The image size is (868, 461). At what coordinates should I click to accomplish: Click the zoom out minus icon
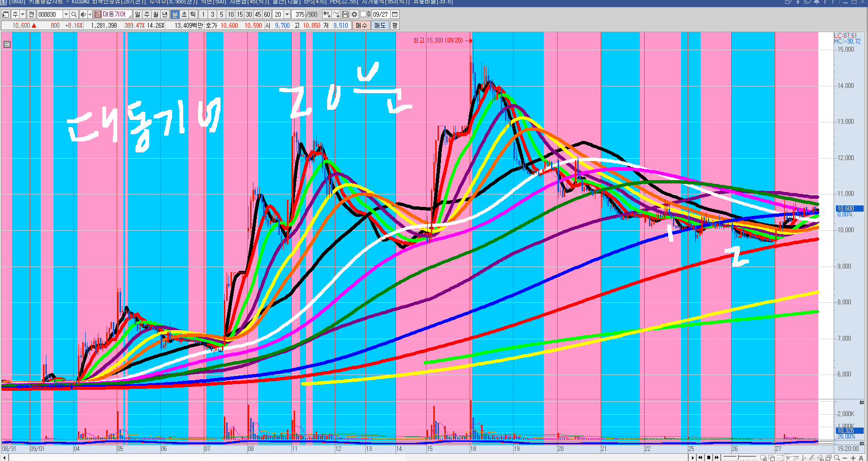coord(845,458)
